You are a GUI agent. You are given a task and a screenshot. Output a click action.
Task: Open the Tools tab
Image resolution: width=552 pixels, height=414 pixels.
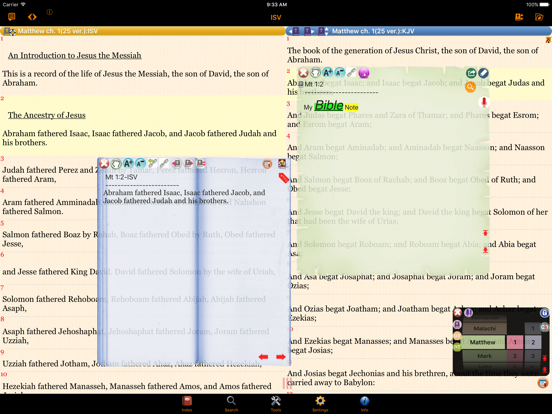pyautogui.click(x=276, y=403)
